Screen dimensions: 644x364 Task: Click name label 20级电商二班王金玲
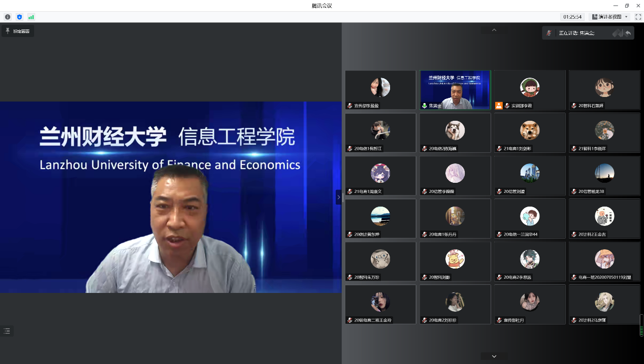coord(373,320)
